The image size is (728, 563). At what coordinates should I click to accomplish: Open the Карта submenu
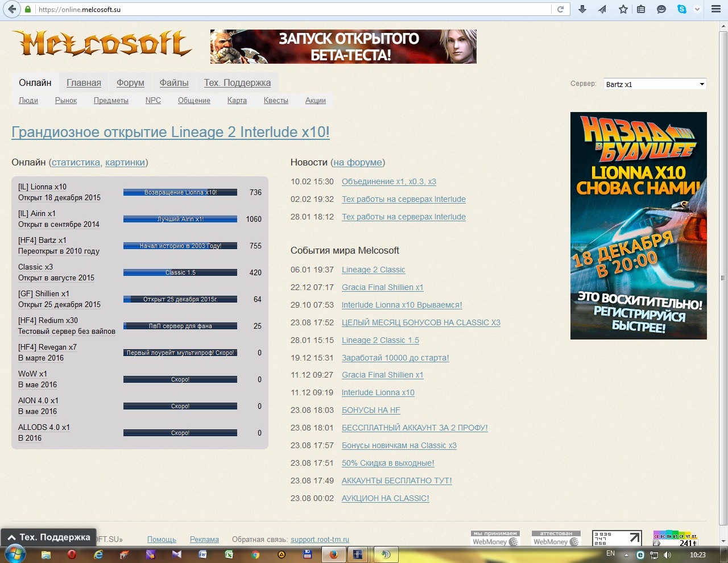pyautogui.click(x=237, y=101)
